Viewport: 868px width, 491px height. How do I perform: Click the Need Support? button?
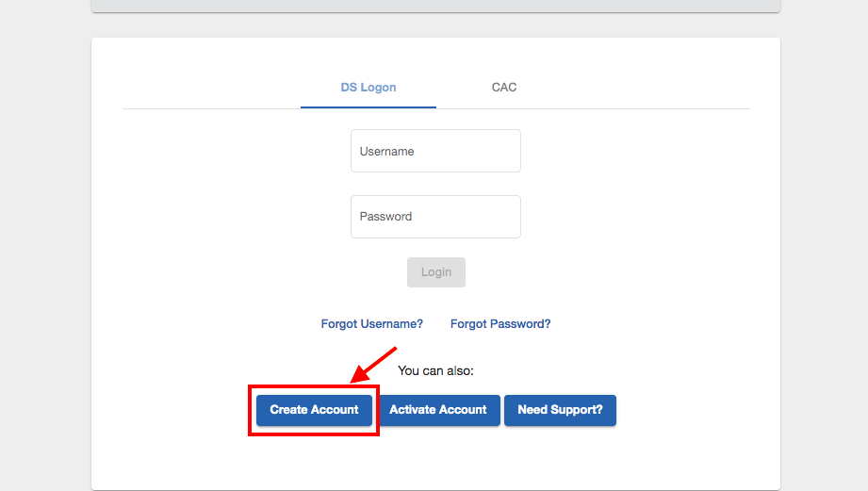[x=560, y=410]
